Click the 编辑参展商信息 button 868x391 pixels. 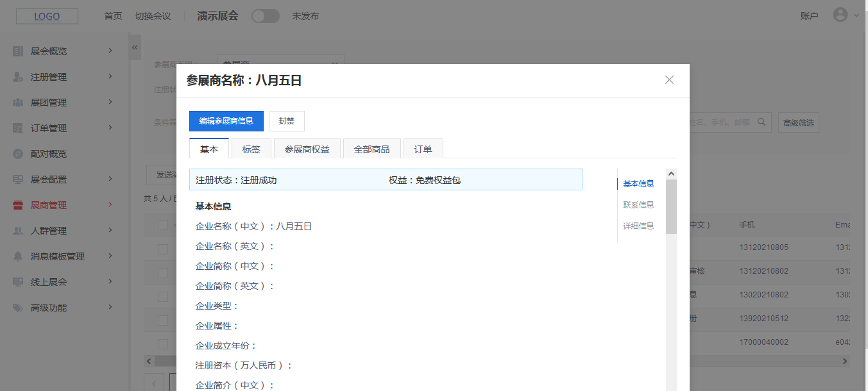(226, 121)
